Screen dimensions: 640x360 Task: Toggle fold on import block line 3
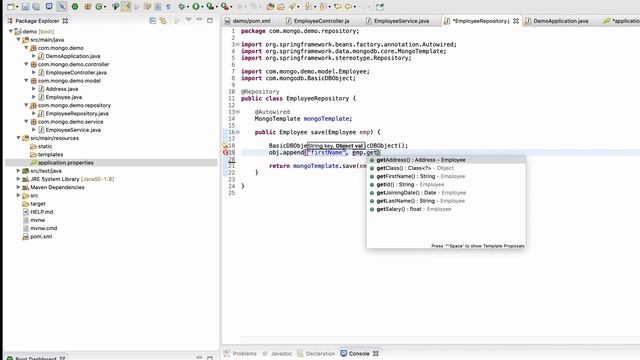click(x=238, y=44)
